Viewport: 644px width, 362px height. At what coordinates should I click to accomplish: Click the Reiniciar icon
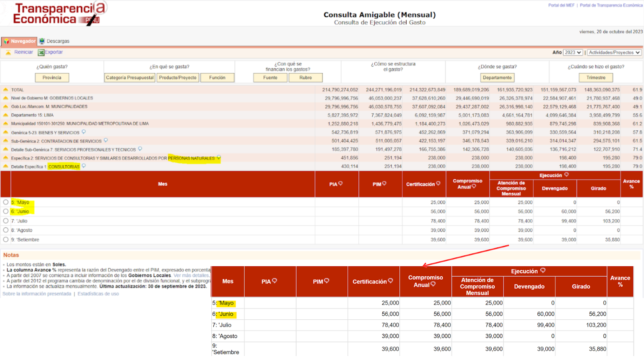8,53
